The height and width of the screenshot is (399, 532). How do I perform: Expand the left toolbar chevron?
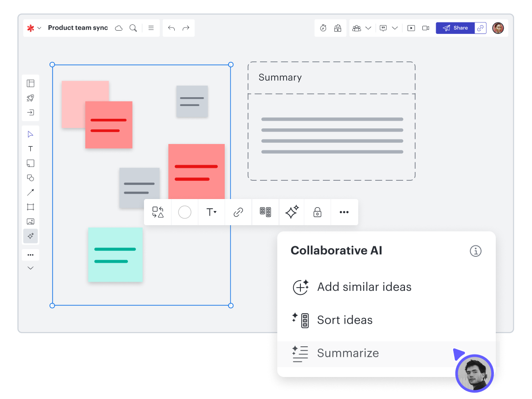pyautogui.click(x=30, y=268)
